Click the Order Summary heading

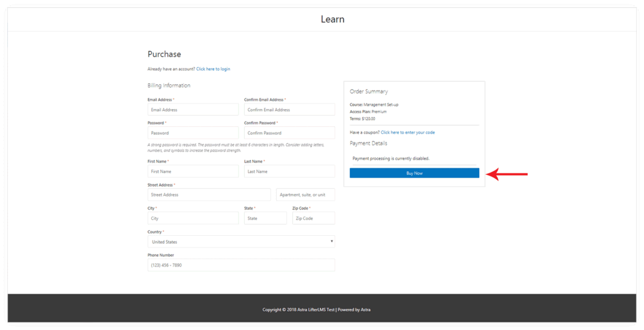(x=368, y=92)
